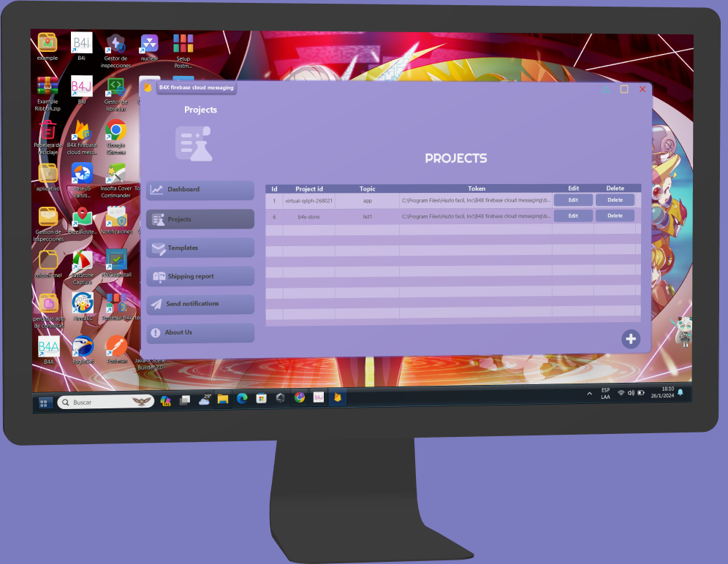Click the notification bell in system tray
The height and width of the screenshot is (564, 728).
[680, 393]
